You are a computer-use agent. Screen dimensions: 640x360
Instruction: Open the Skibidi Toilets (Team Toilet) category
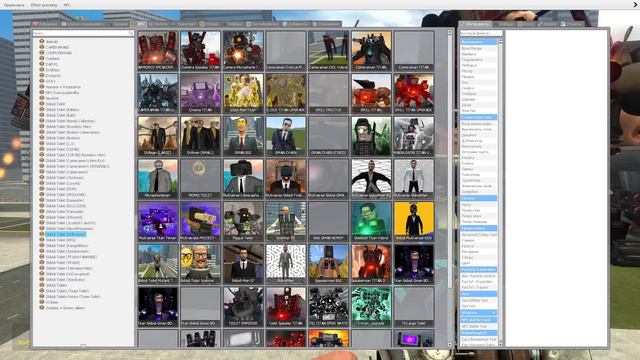pyautogui.click(x=67, y=291)
